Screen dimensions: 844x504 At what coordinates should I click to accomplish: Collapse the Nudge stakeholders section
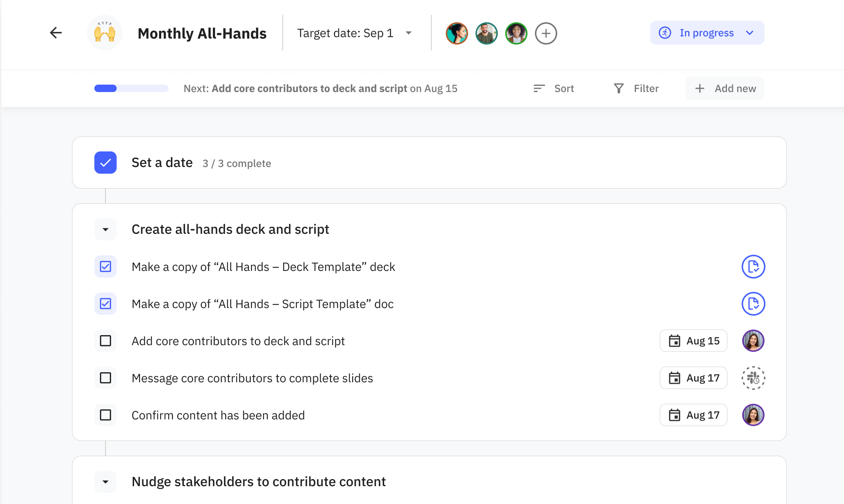click(x=105, y=482)
